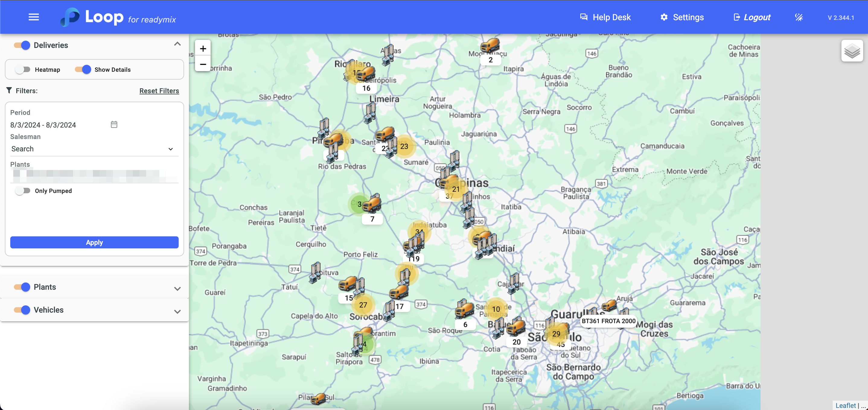Zoom out on the map

pos(203,64)
